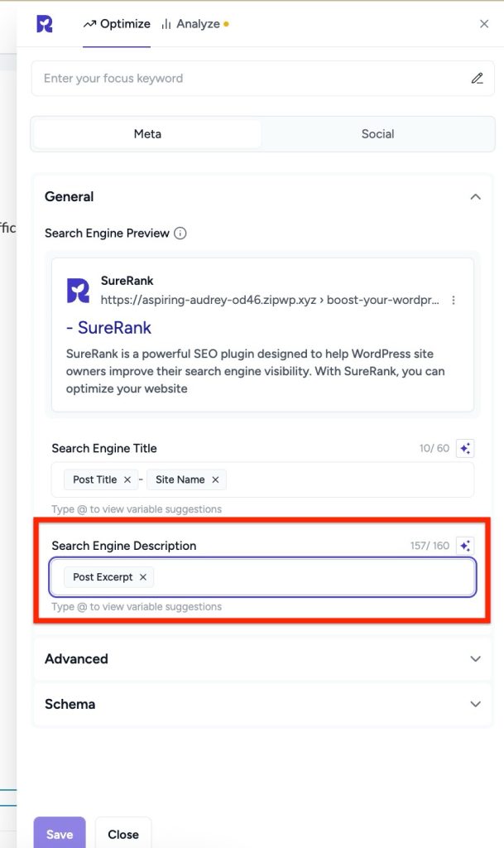504x848 pixels.
Task: Switch to the Optimize tab
Action: point(117,24)
